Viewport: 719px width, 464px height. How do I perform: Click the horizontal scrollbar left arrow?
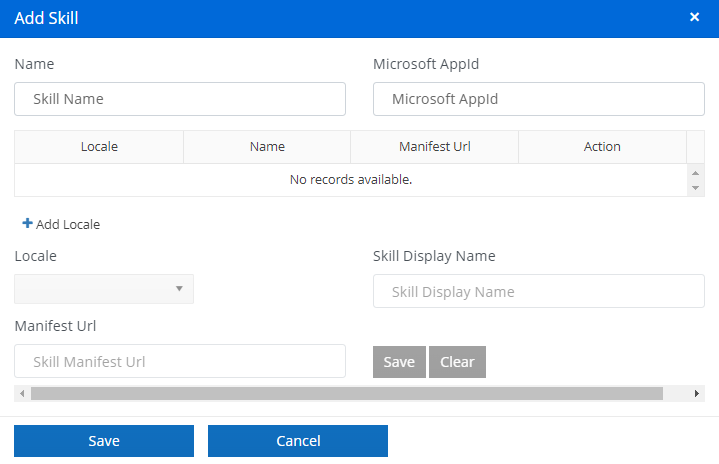point(22,394)
